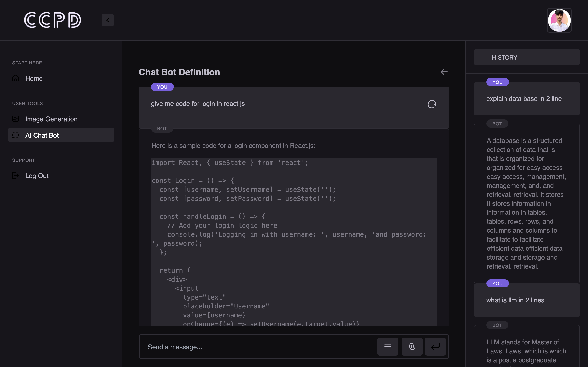Viewport: 588px width, 367px height.
Task: Click the Image Generation picture icon
Action: [16, 119]
